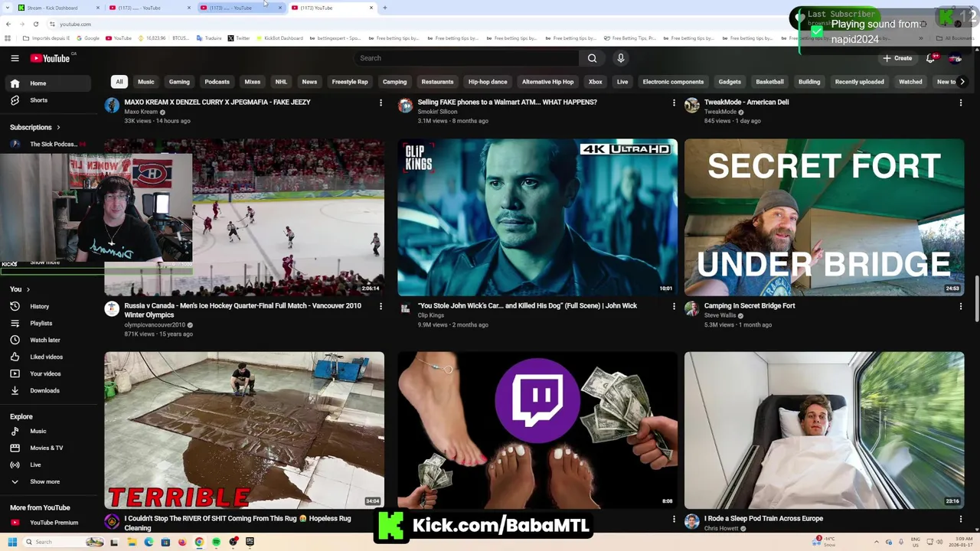Open a new browser tab
This screenshot has width=980, height=551.
tap(385, 8)
